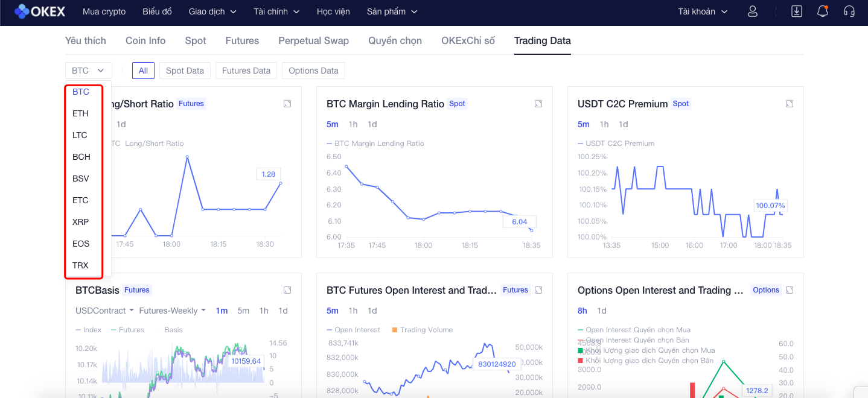This screenshot has height=398, width=868.
Task: Expand the Tài khoản account menu
Action: [x=703, y=11]
